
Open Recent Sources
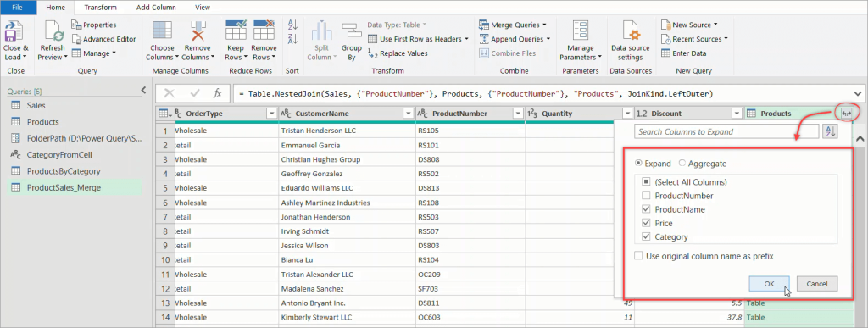694,39
